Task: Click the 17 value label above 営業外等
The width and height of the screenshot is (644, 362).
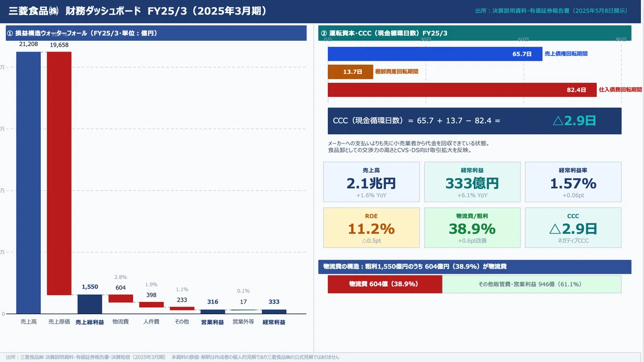Action: 243,302
